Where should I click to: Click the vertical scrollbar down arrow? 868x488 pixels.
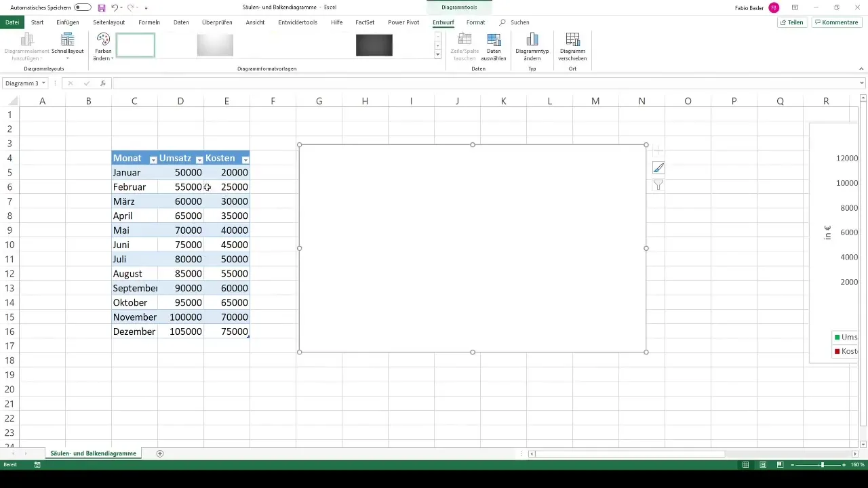click(x=863, y=444)
